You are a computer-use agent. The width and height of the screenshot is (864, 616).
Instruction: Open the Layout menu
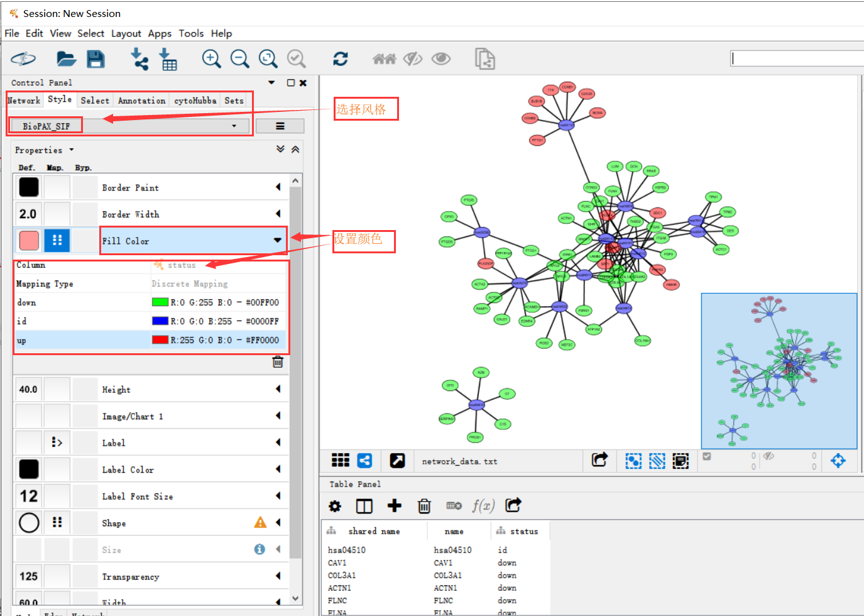[126, 33]
